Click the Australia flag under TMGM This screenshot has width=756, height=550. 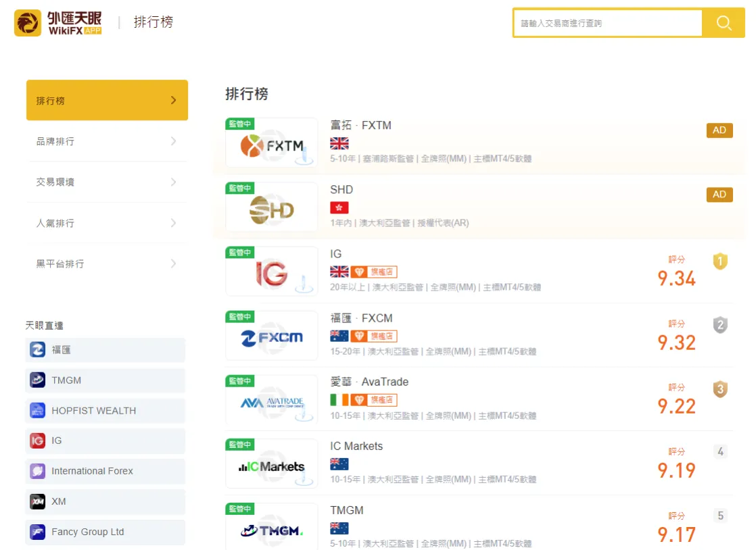coord(339,528)
